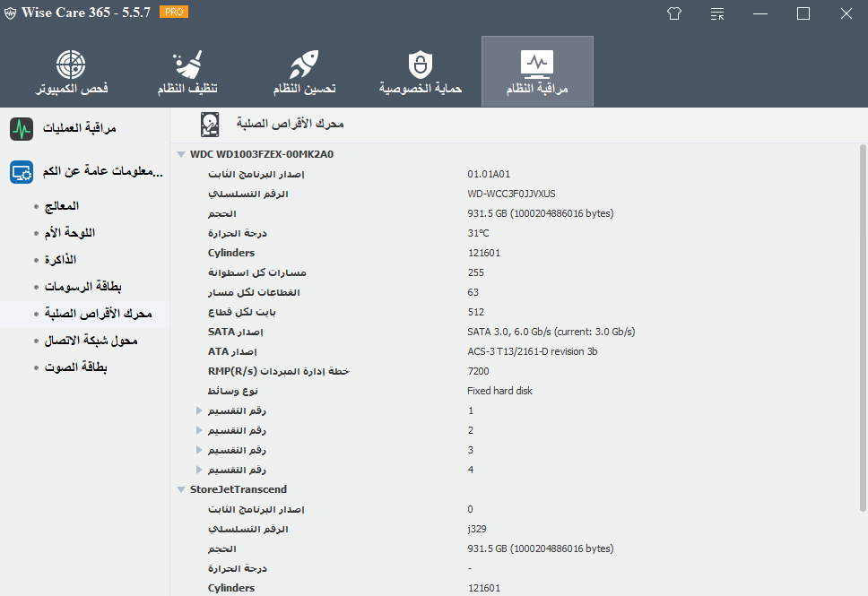Select value 63 sectors per track

[x=473, y=292]
